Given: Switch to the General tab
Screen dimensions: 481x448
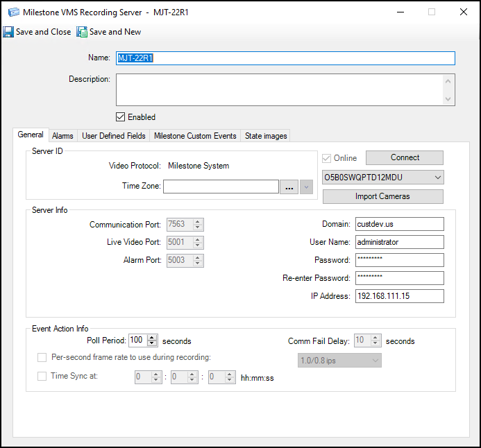Looking at the screenshot, I should click(x=31, y=135).
